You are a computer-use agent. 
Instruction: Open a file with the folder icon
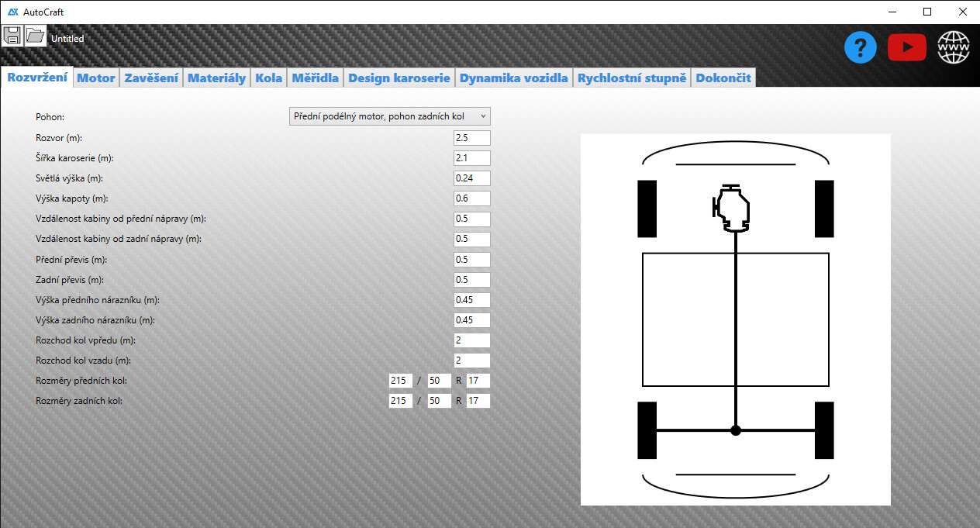36,36
